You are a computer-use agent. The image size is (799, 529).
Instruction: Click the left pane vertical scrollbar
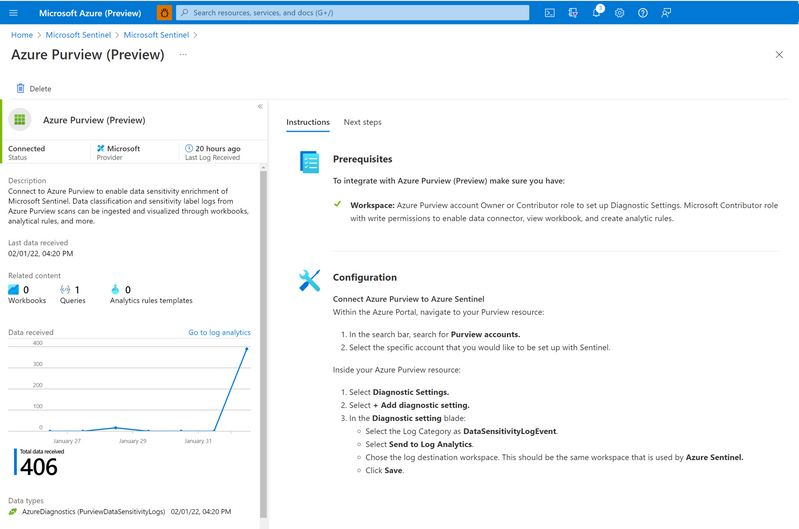[x=263, y=344]
